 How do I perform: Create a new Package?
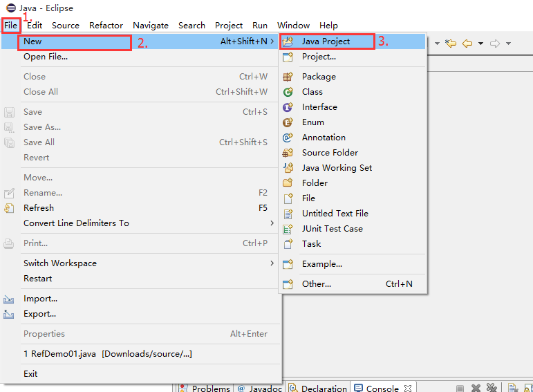pyautogui.click(x=352, y=77)
